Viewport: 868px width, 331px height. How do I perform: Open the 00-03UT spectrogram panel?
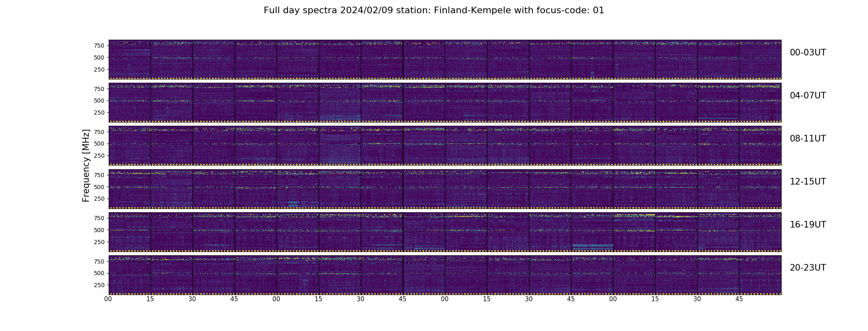coord(445,60)
